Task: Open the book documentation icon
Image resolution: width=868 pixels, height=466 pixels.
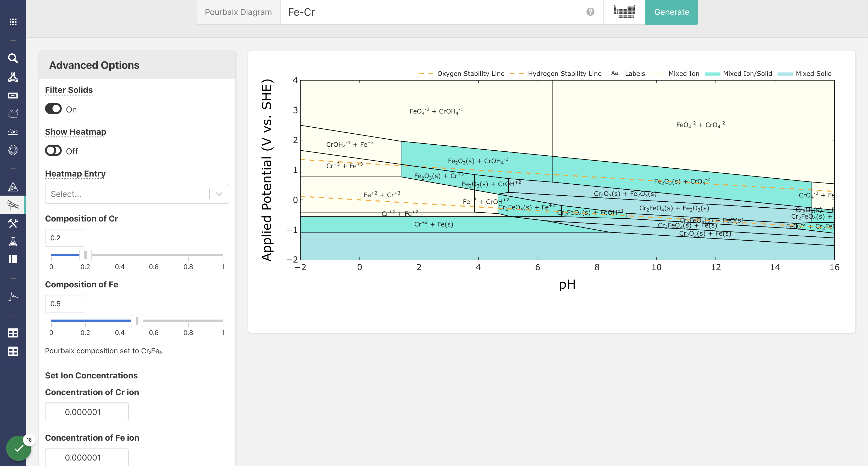Action: pyautogui.click(x=13, y=259)
